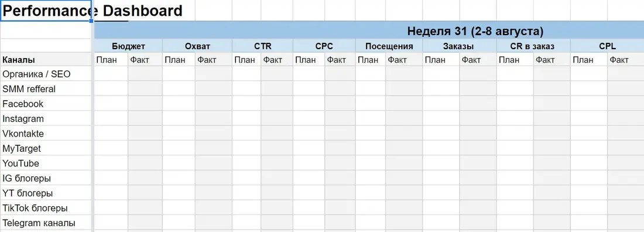Click the Vkontakte row label
This screenshot has width=644, height=232.
pyautogui.click(x=46, y=134)
